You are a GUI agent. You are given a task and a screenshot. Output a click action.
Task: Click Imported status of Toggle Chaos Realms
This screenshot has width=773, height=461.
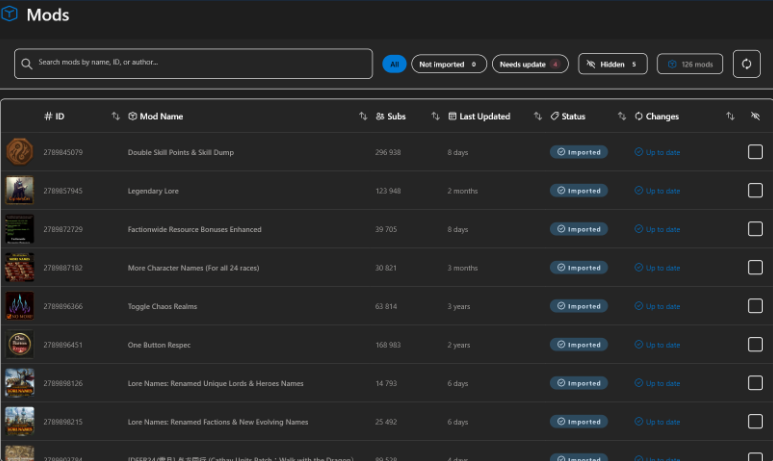click(x=579, y=306)
